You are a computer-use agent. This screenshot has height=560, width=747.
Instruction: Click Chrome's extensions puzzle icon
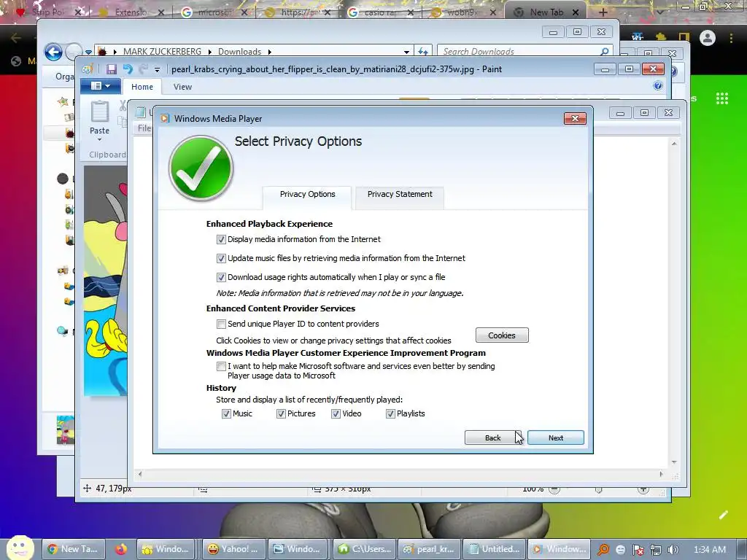(661, 37)
